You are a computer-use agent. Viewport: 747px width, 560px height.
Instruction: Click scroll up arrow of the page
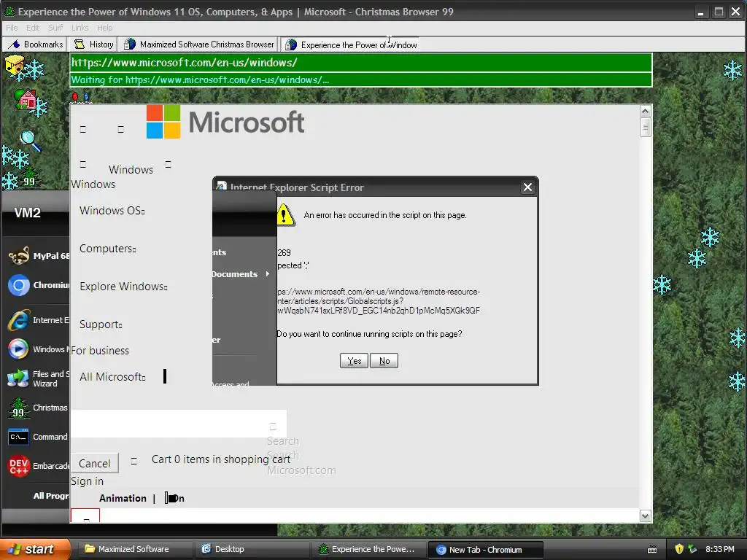645,112
